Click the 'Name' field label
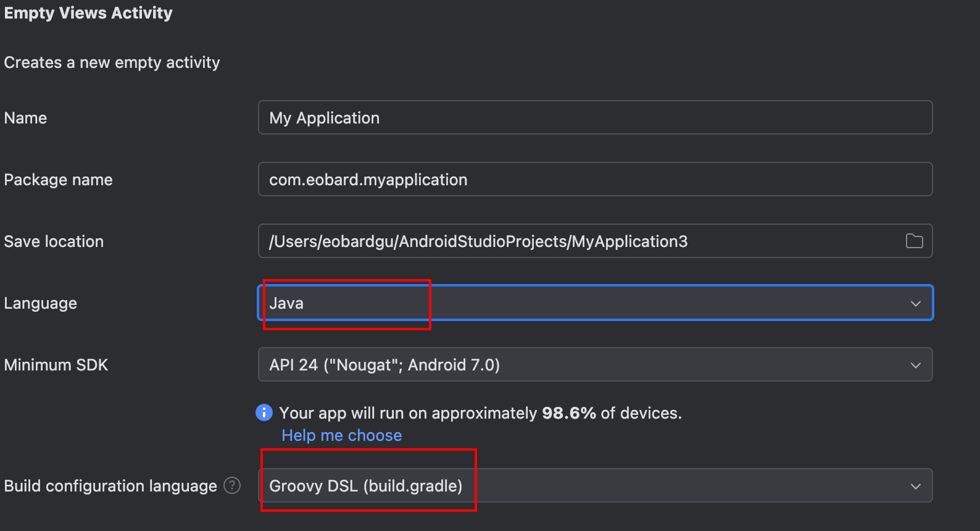 coord(25,118)
